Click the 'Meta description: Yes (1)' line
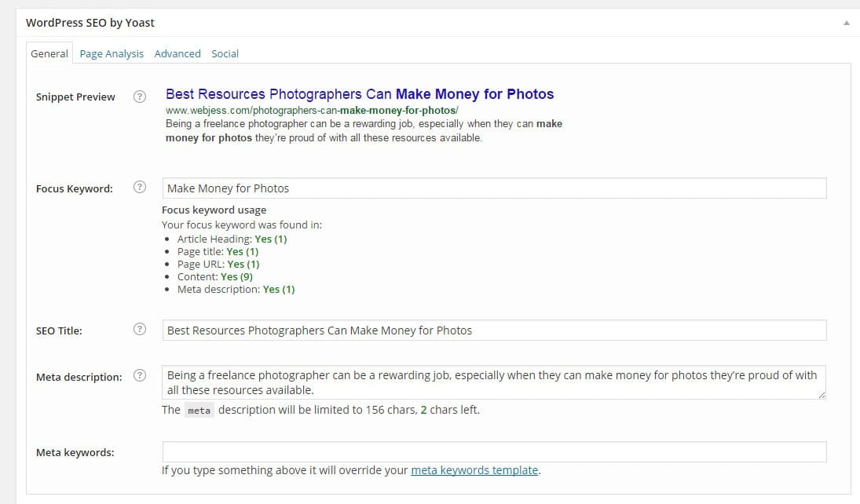This screenshot has width=860, height=504. point(236,290)
